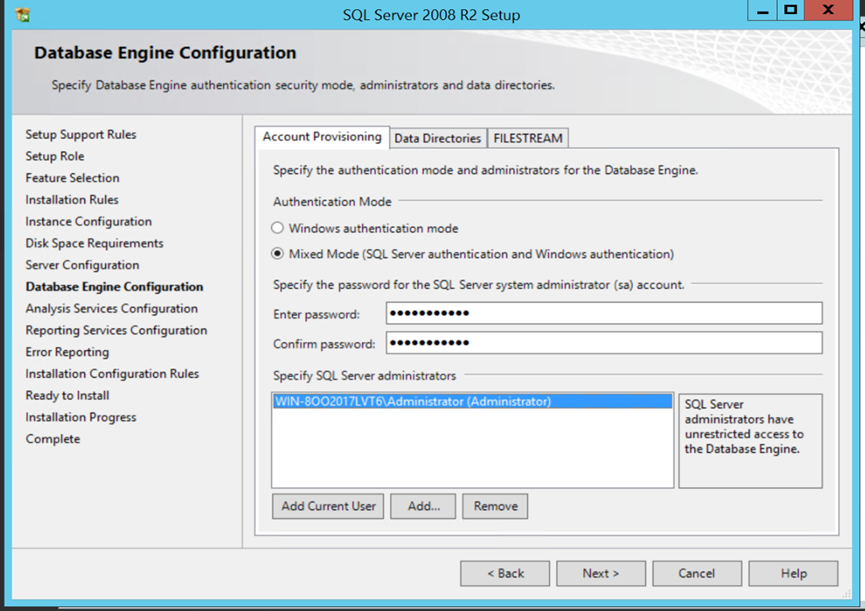
Task: Click the SQL Server Setup title bar icon
Action: coord(23,15)
